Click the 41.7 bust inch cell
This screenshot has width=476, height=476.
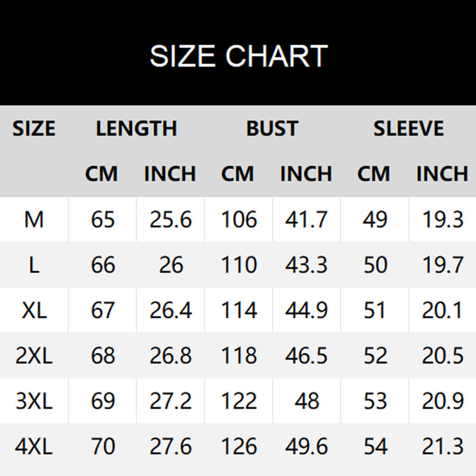[306, 220]
